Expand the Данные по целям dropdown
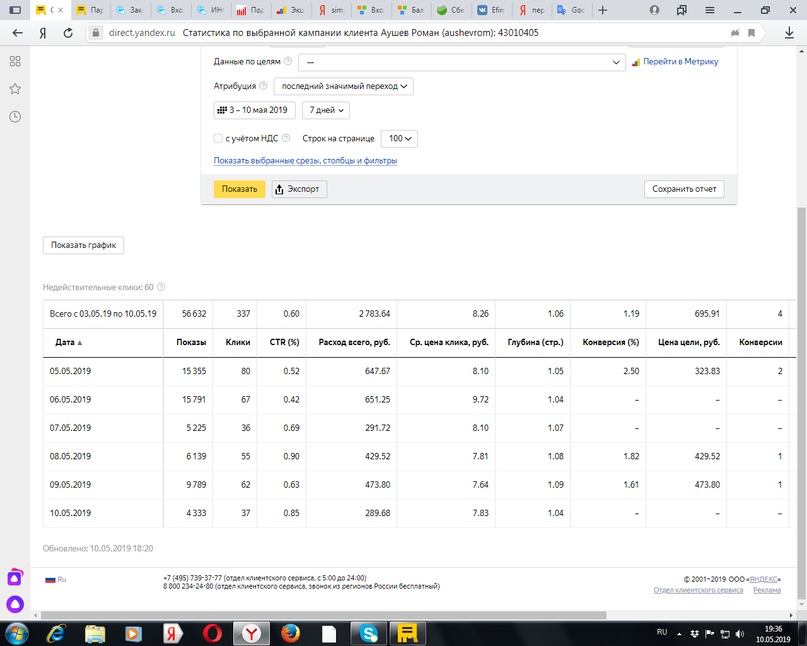The height and width of the screenshot is (646, 807). (462, 62)
